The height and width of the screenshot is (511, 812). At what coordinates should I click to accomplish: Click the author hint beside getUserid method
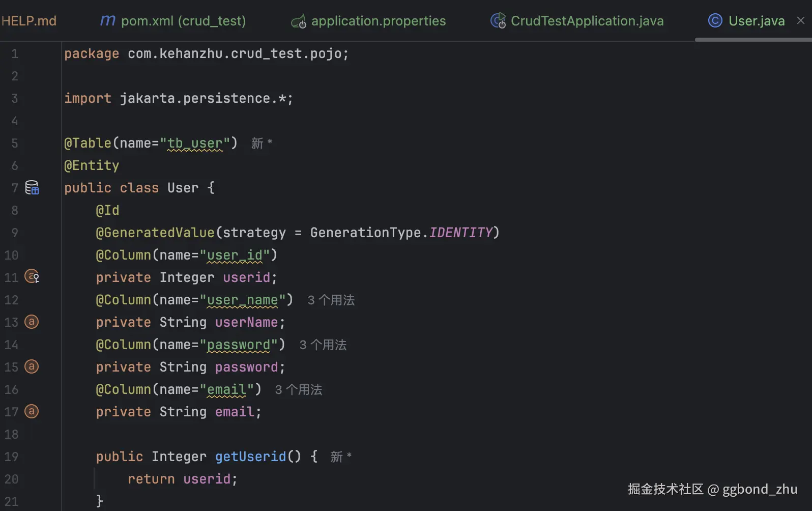pyautogui.click(x=341, y=457)
